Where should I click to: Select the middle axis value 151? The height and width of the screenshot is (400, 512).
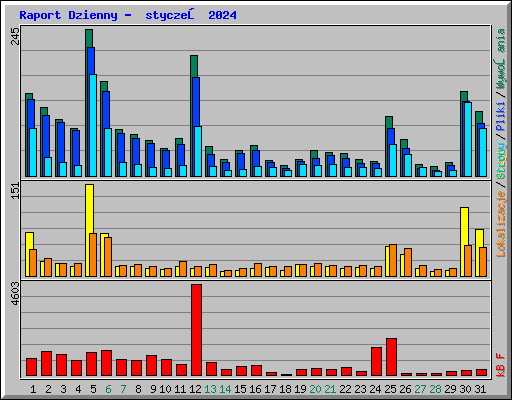15,191
